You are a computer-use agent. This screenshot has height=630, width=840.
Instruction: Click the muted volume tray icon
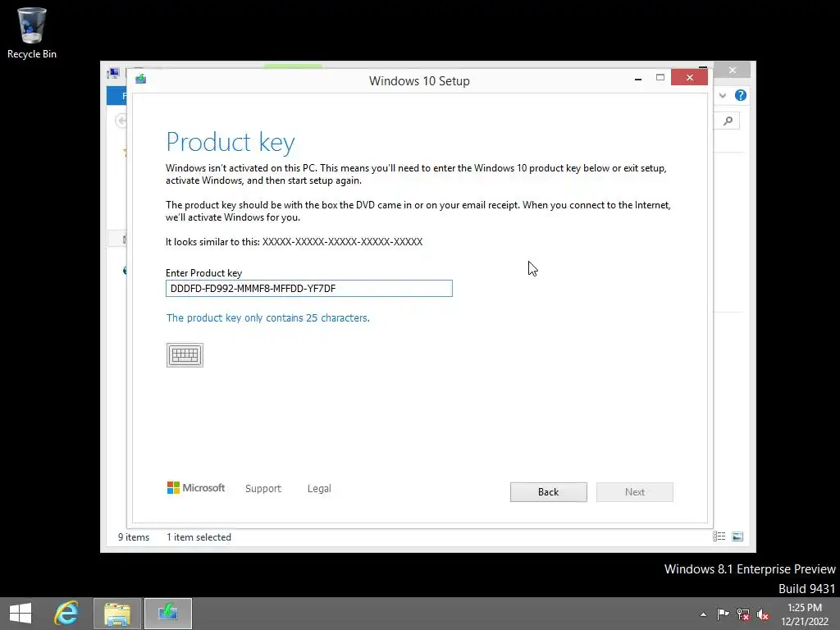(x=763, y=614)
